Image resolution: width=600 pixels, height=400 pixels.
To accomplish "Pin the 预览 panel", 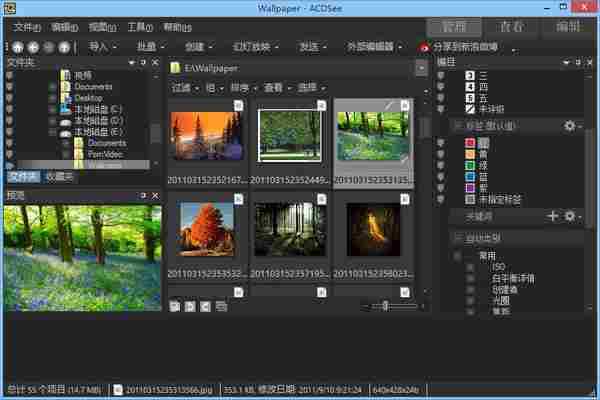I will [x=143, y=196].
